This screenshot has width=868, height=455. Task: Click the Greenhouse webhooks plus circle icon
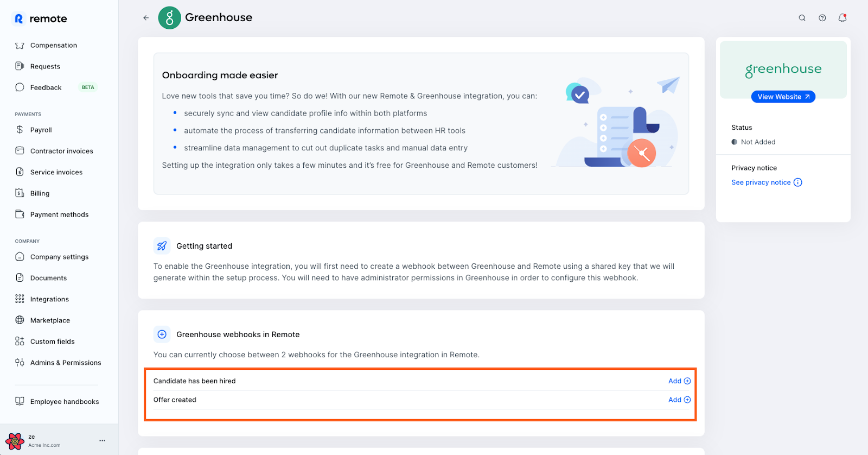[162, 334]
